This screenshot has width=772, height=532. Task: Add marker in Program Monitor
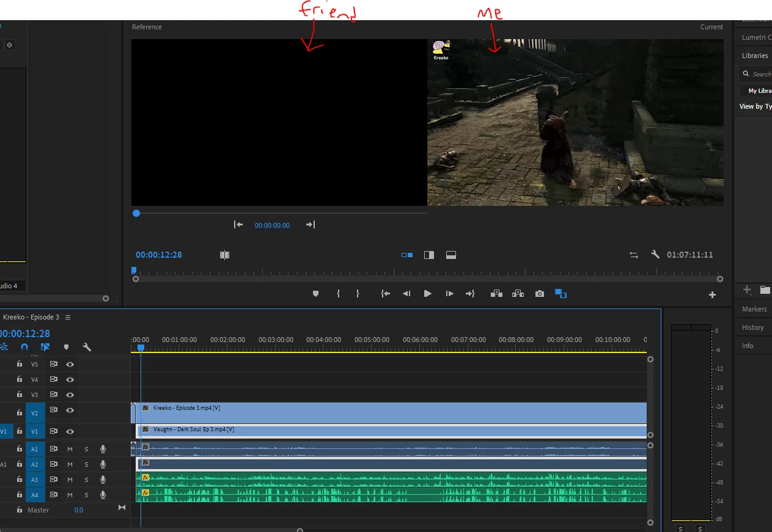point(316,294)
